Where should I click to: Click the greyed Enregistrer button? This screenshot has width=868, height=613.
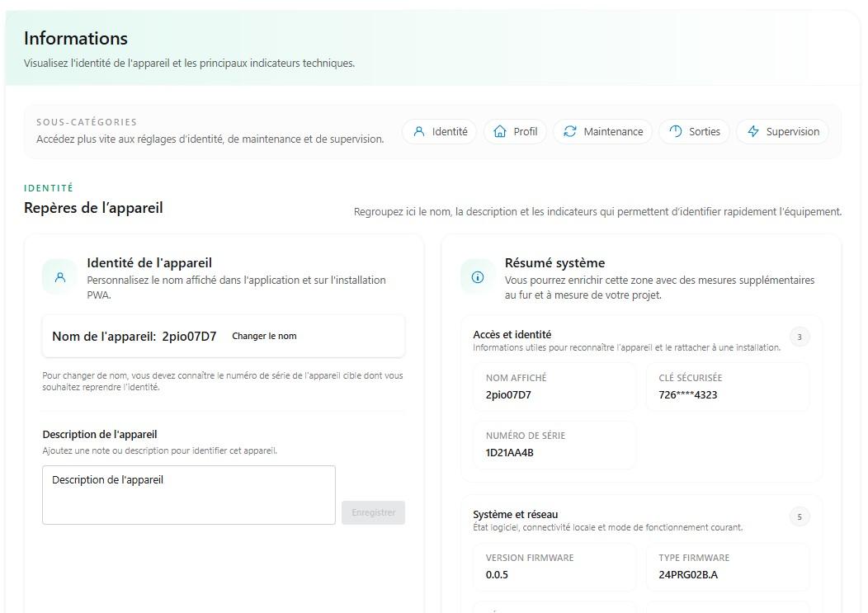[x=373, y=513]
